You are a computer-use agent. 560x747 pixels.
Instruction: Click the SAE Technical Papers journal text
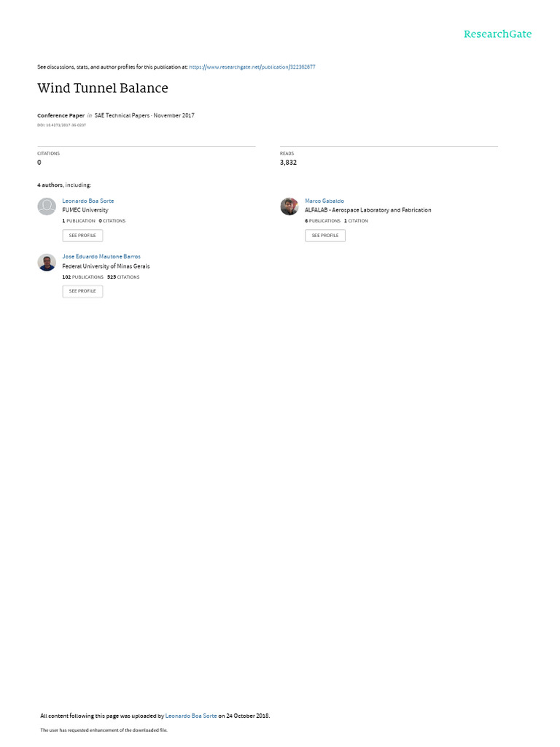coord(122,115)
